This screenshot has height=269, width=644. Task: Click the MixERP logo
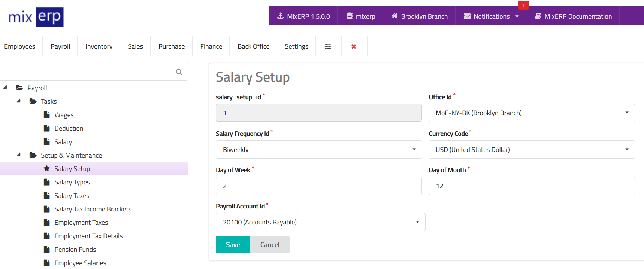[36, 17]
